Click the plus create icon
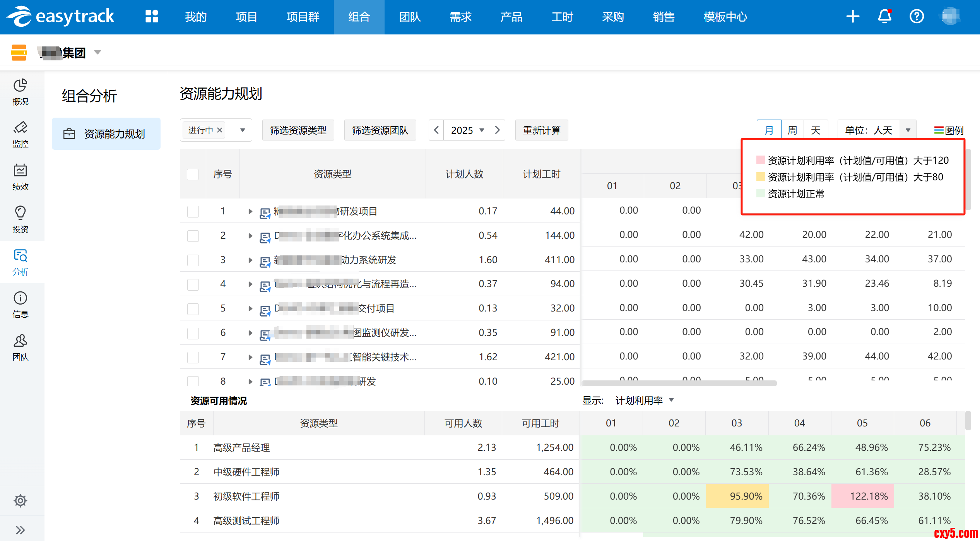 coord(853,17)
